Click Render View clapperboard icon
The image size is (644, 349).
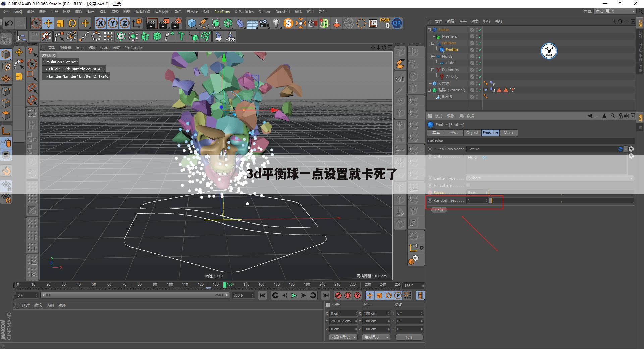coord(152,23)
